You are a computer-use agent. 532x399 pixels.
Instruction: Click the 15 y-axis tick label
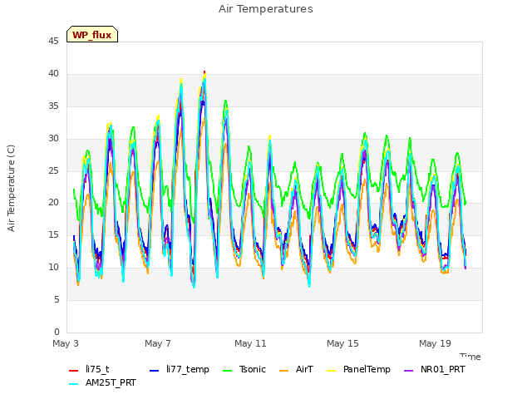tap(53, 234)
